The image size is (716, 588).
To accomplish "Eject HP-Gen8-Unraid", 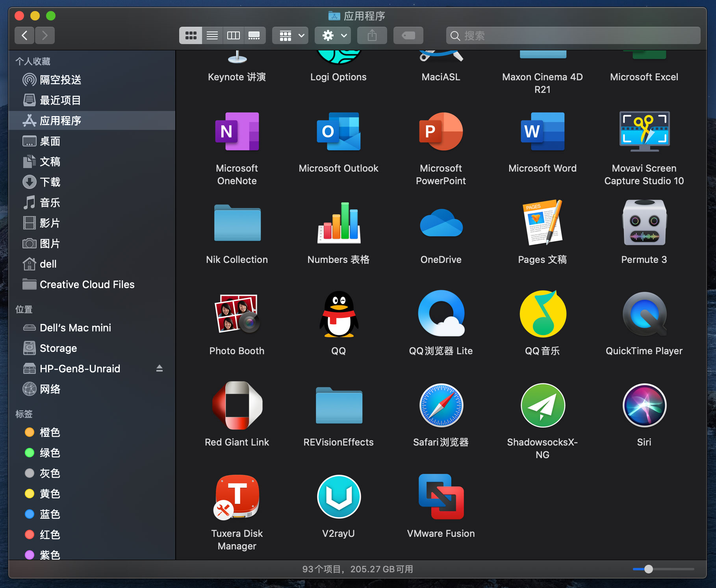I will point(160,368).
